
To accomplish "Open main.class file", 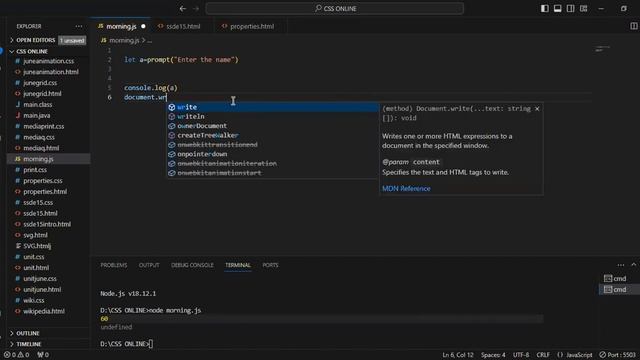I will pos(37,104).
